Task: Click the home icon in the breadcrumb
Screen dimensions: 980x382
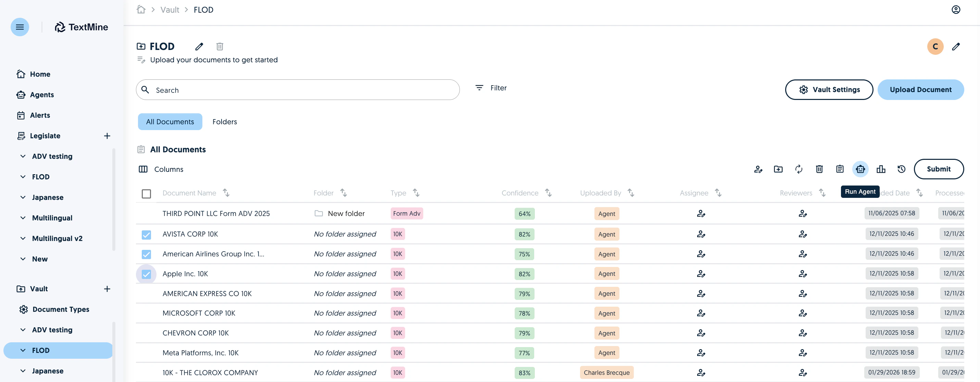Action: pos(141,10)
